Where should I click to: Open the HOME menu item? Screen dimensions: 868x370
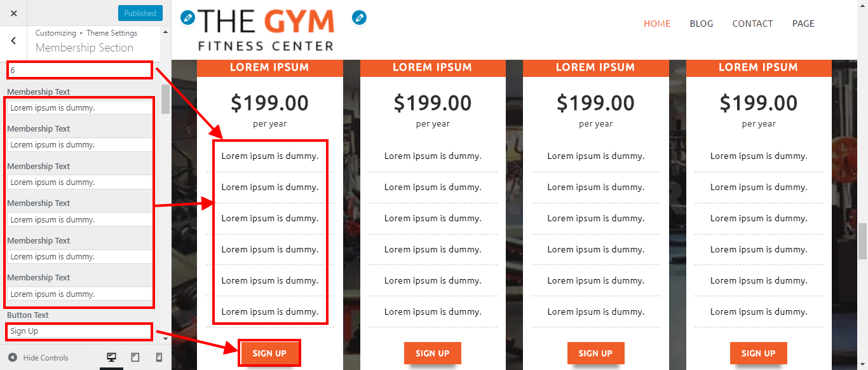(657, 24)
